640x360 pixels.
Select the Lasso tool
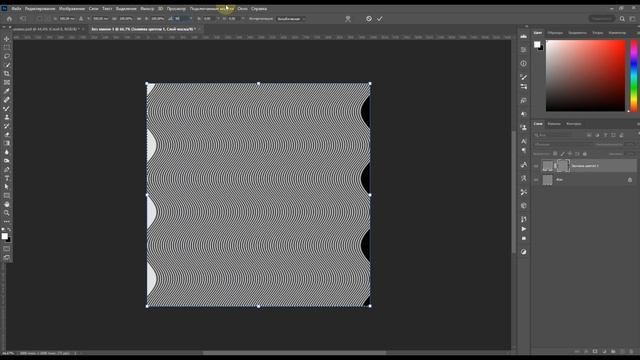point(7,56)
